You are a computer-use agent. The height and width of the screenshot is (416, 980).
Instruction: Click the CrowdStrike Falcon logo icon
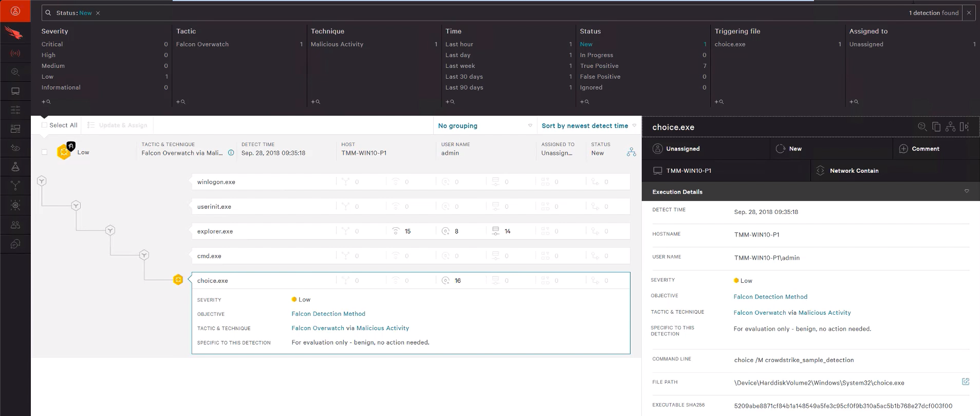(15, 33)
